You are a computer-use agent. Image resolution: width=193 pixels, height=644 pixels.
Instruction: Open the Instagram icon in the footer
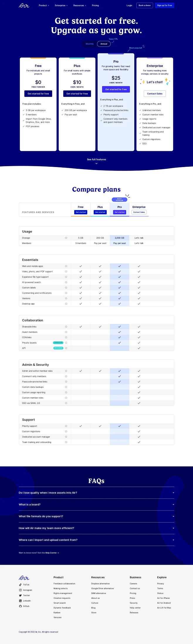point(20,590)
